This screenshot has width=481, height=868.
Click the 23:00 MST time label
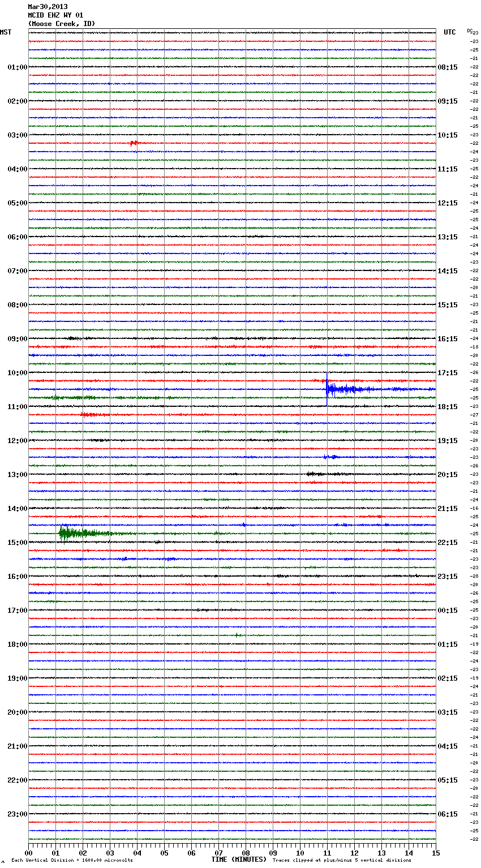coord(18,814)
